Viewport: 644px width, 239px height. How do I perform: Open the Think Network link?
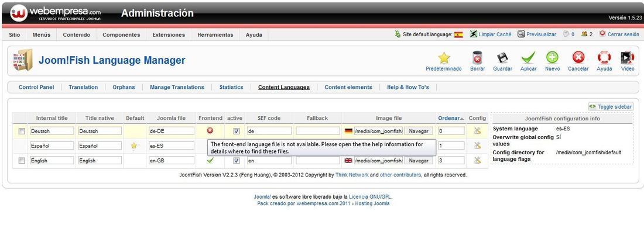pyautogui.click(x=352, y=175)
